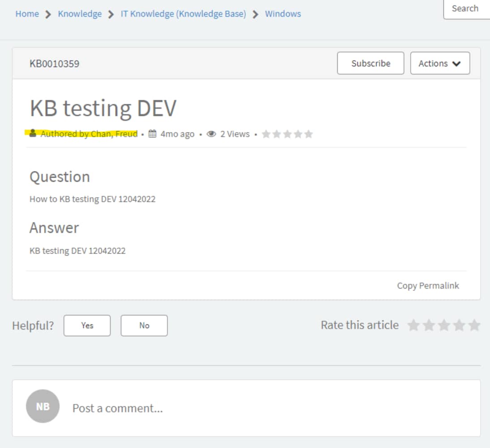Click the author person icon

(x=33, y=133)
